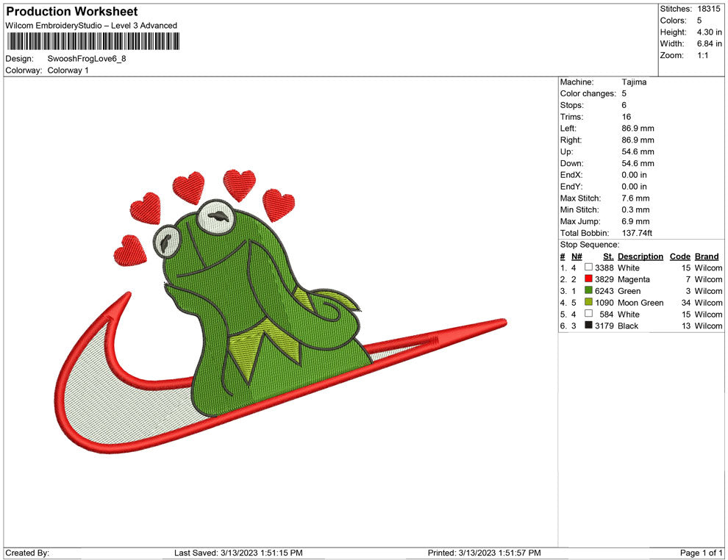
Task: Click the code 13 in Black row
Action: point(686,326)
